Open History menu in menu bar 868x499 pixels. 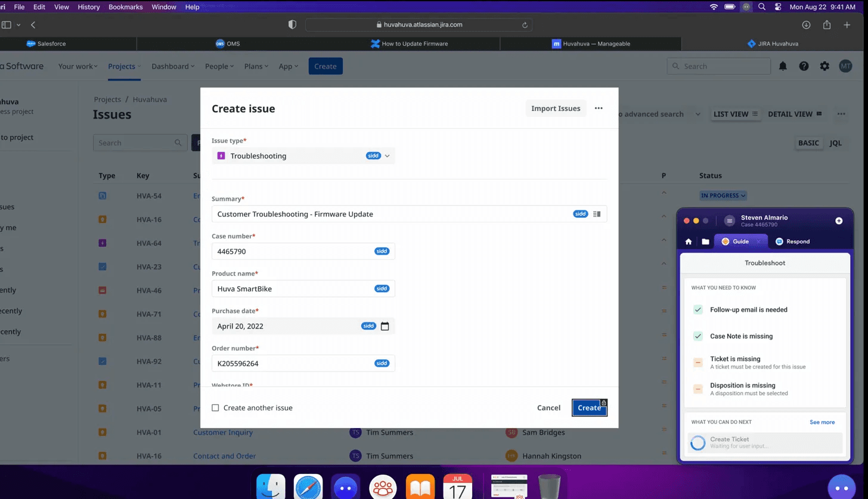click(89, 7)
